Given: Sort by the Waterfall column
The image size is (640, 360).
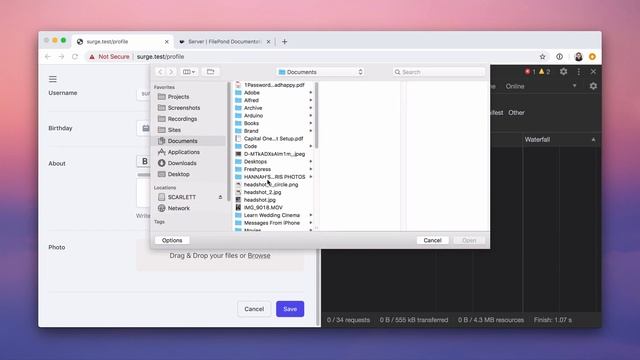Looking at the screenshot, I should point(559,140).
